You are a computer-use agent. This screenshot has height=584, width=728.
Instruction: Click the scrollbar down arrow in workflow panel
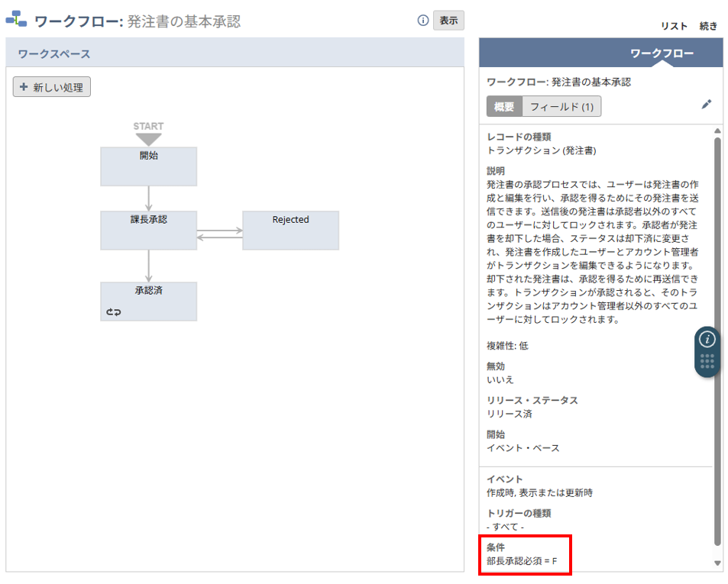point(717,563)
